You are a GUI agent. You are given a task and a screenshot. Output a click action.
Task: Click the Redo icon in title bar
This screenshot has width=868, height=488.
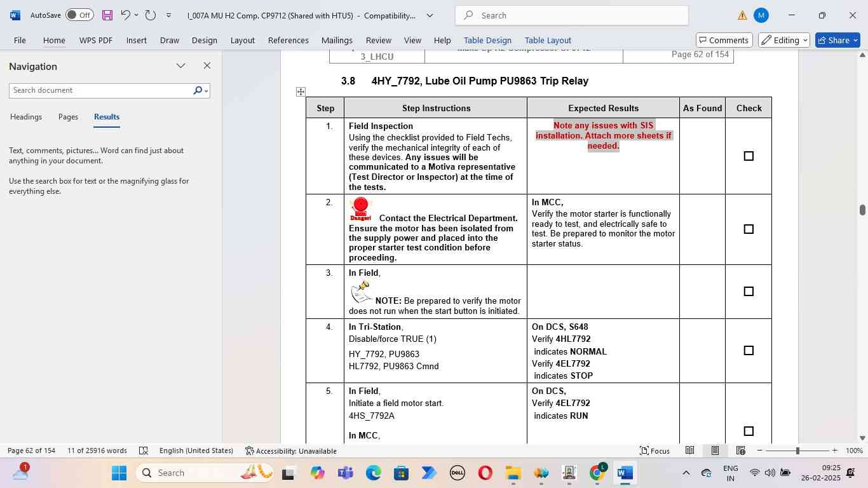pos(151,15)
